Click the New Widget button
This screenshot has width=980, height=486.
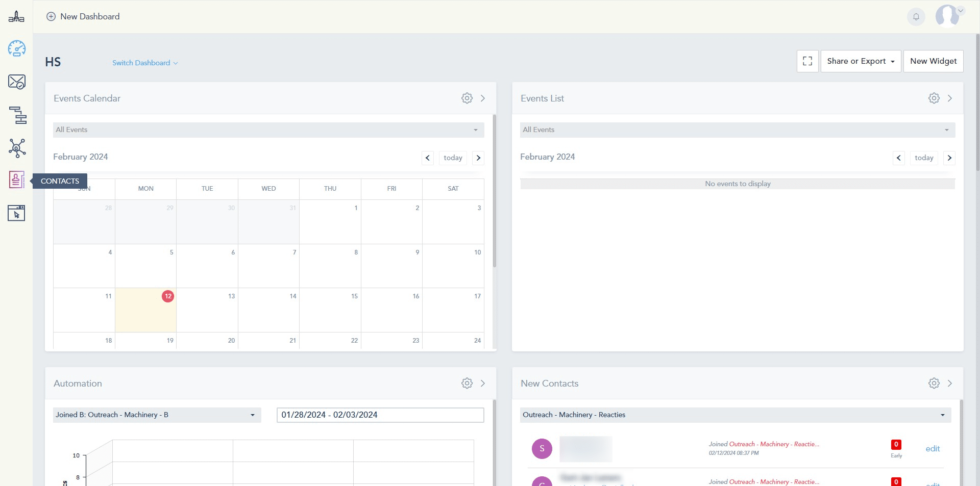(933, 61)
